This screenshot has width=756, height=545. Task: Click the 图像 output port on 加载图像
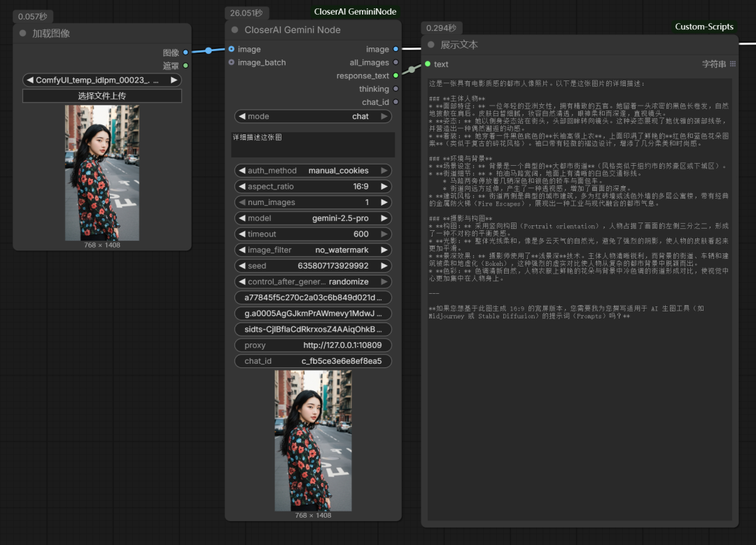185,52
